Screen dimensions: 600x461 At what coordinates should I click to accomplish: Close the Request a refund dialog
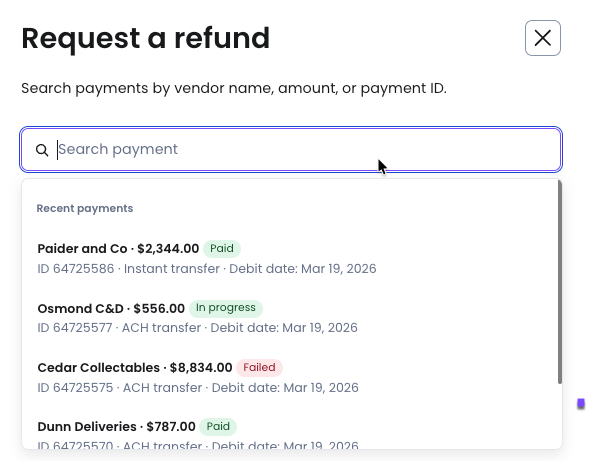click(x=542, y=38)
